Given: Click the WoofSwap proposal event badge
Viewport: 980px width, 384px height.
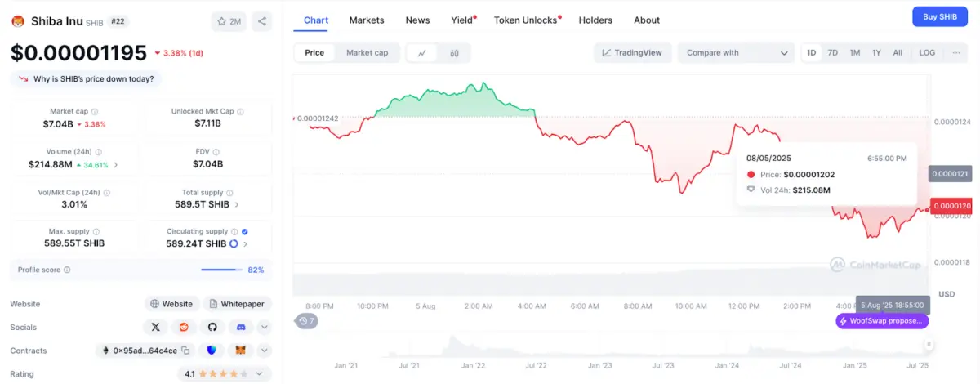Looking at the screenshot, I should pyautogui.click(x=883, y=321).
